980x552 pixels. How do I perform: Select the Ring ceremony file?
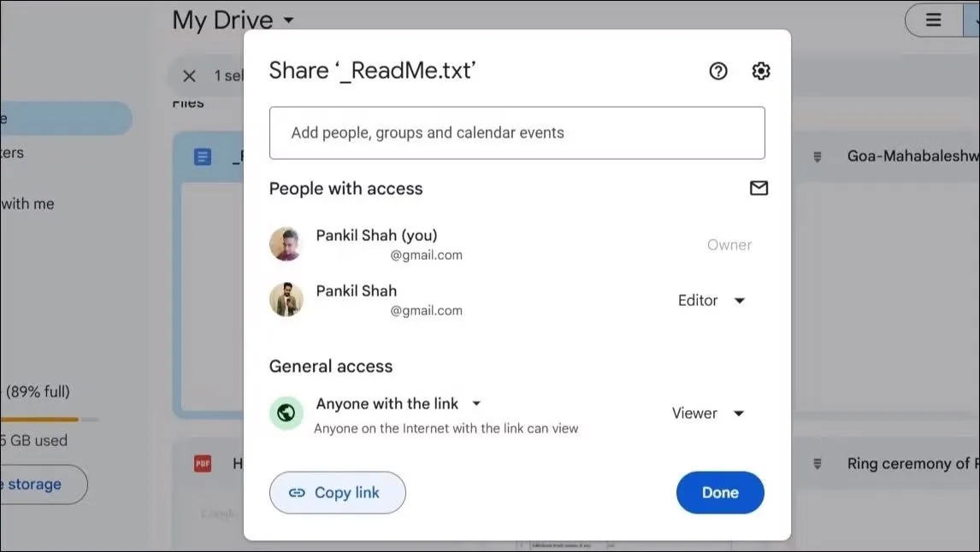click(x=906, y=464)
